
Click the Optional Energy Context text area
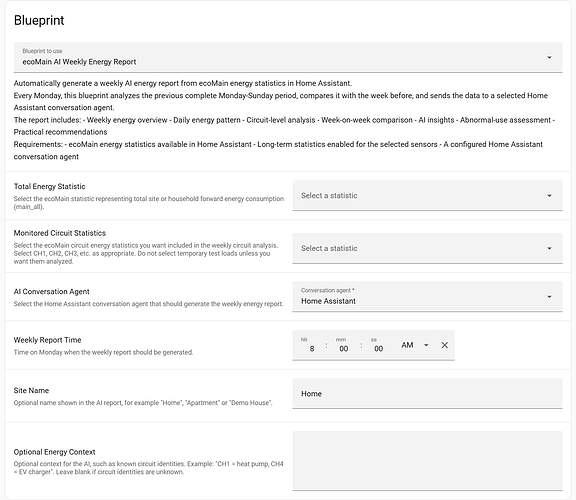(x=427, y=461)
